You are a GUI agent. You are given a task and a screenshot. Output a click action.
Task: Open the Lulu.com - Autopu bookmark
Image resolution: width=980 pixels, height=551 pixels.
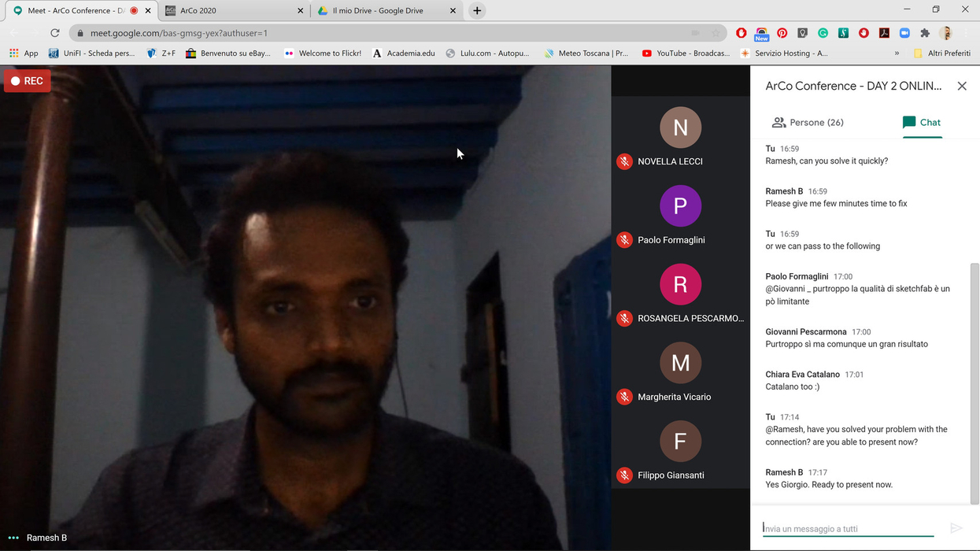tap(487, 54)
